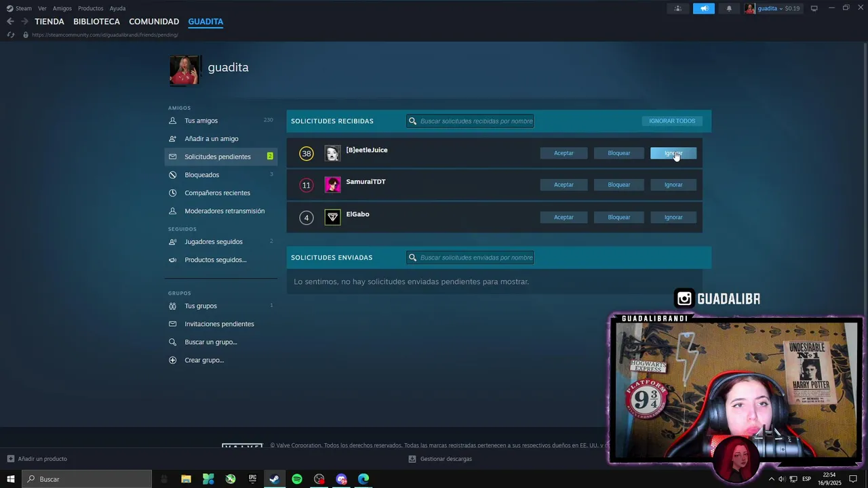Open Spotify from the taskbar
Image resolution: width=868 pixels, height=488 pixels.
tap(297, 479)
